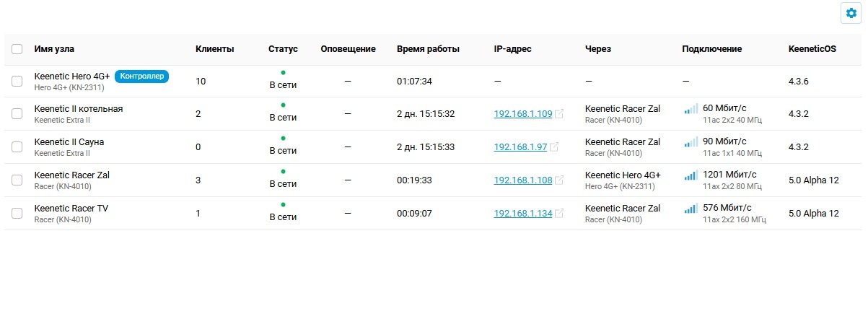Sort by Статус column header
The width and height of the screenshot is (868, 332).
click(283, 49)
